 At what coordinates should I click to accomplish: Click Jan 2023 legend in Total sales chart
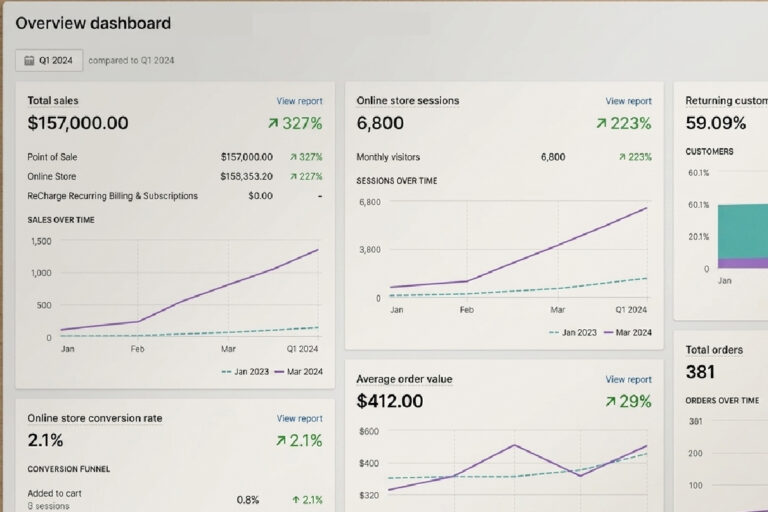[x=245, y=372]
